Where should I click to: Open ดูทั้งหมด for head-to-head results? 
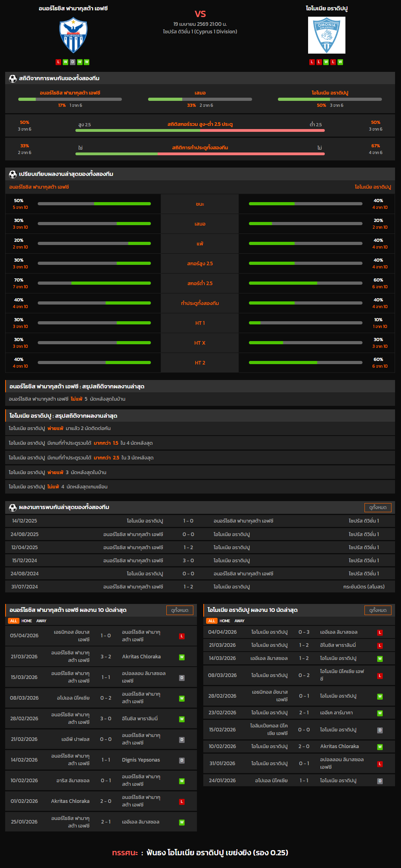point(378,507)
